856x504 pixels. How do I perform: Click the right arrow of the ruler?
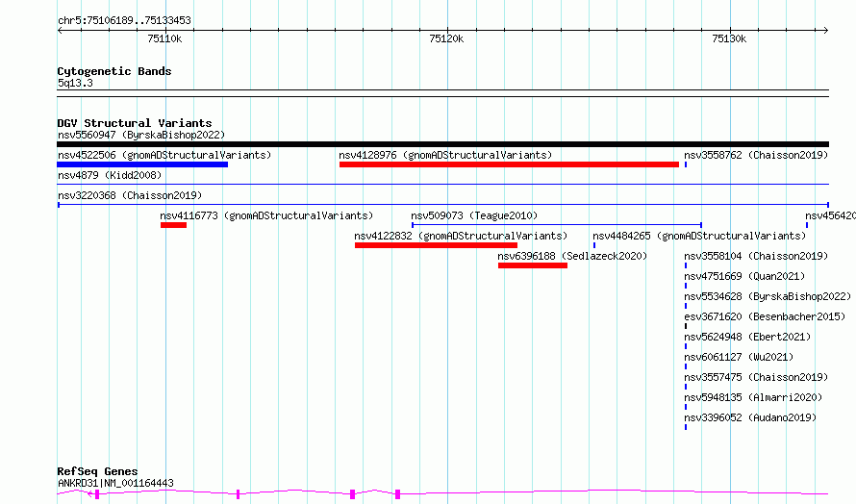click(x=825, y=30)
